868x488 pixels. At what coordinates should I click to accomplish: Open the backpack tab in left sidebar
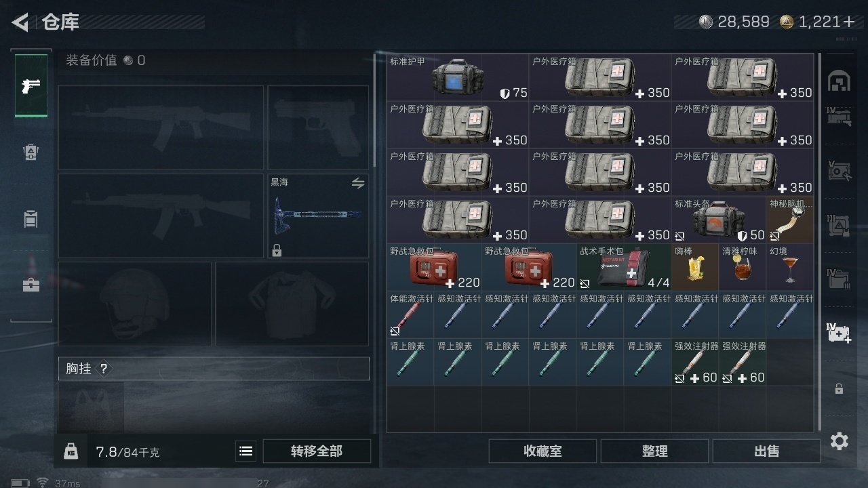(31, 218)
